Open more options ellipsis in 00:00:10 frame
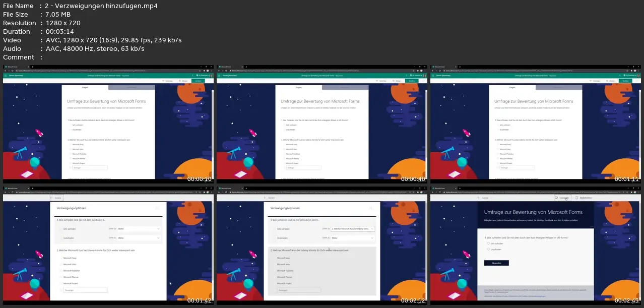The width and height of the screenshot is (644, 308). pyautogui.click(x=209, y=81)
